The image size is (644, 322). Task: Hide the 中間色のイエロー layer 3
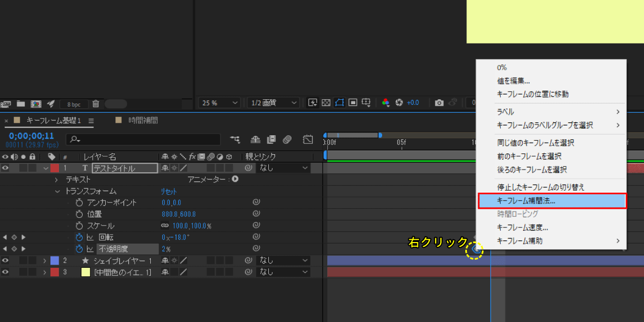pos(5,272)
